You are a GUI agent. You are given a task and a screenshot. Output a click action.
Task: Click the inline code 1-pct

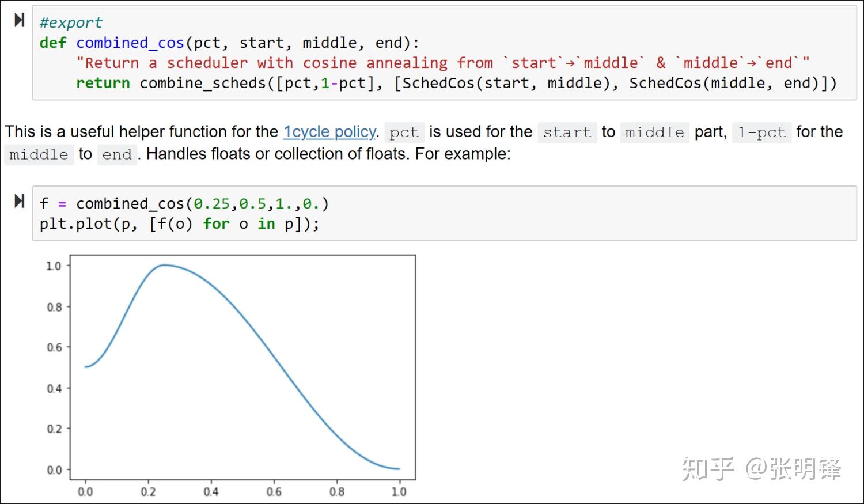pos(761,132)
